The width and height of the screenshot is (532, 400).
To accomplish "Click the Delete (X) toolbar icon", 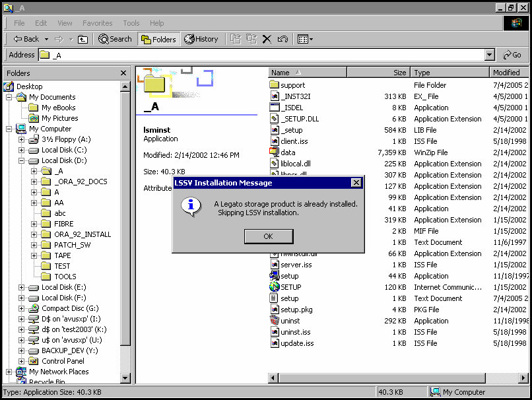I will tap(267, 40).
